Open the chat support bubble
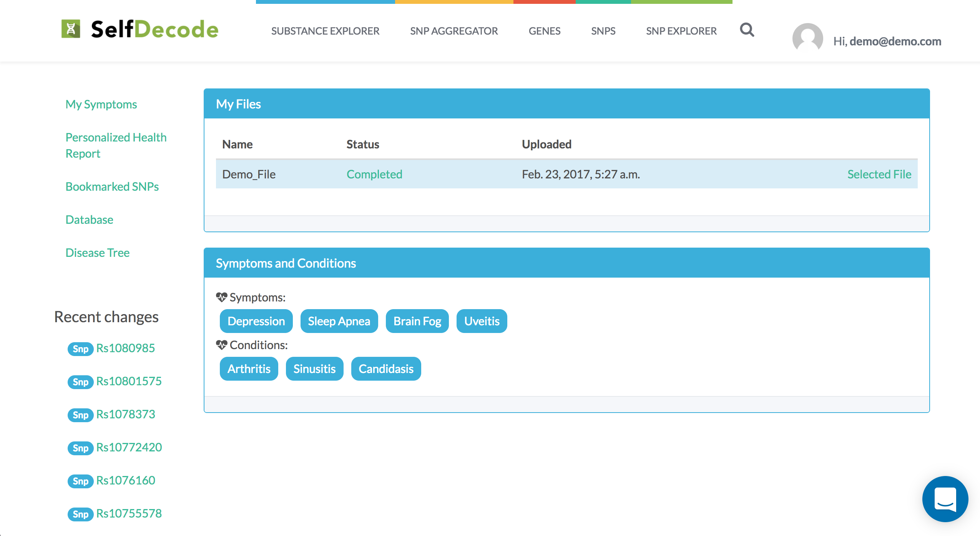Viewport: 980px width, 536px height. [x=945, y=499]
